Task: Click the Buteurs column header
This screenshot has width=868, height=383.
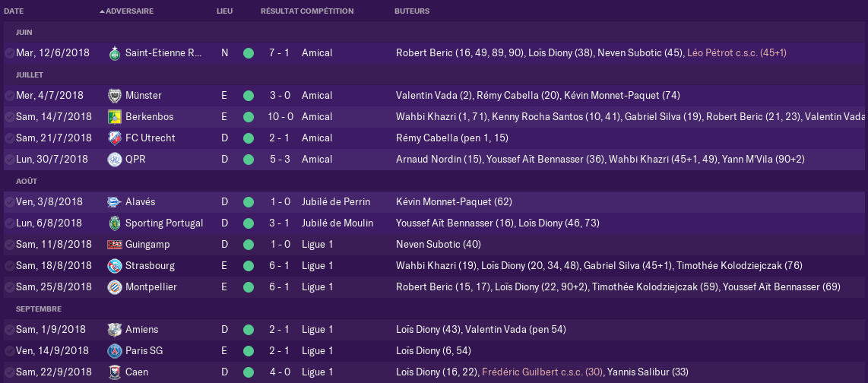Action: point(412,11)
